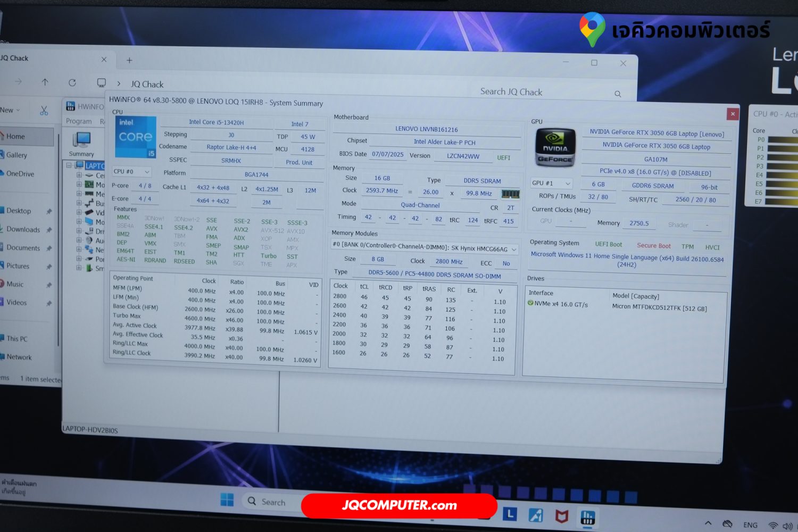Open the Windows Start menu
The height and width of the screenshot is (532, 798).
pyautogui.click(x=227, y=500)
